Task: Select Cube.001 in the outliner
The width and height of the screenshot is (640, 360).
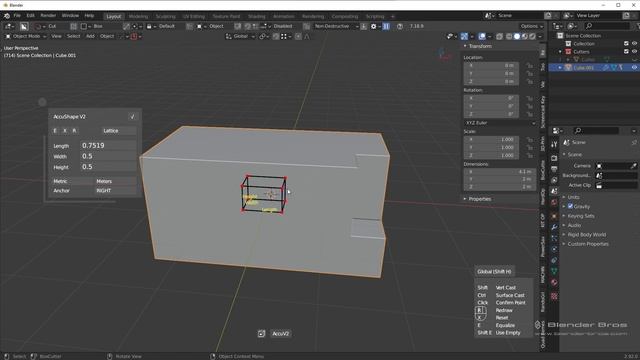Action: tap(584, 68)
